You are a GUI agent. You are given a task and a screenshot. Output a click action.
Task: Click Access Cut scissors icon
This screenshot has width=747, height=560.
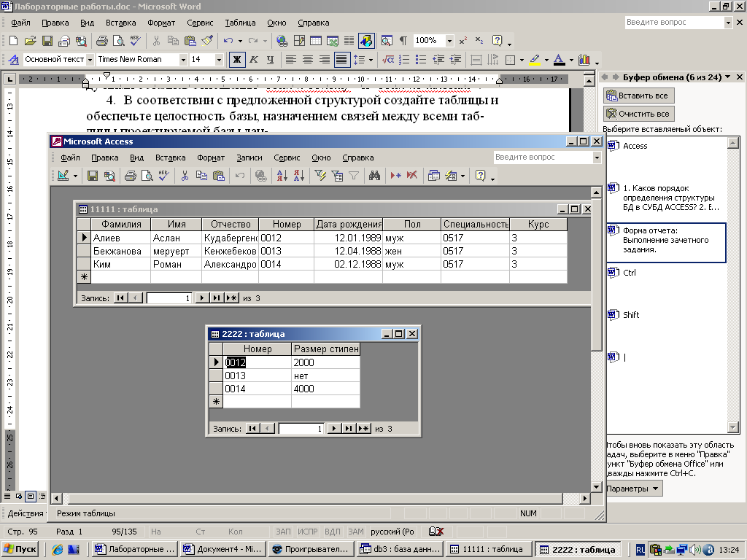[185, 176]
